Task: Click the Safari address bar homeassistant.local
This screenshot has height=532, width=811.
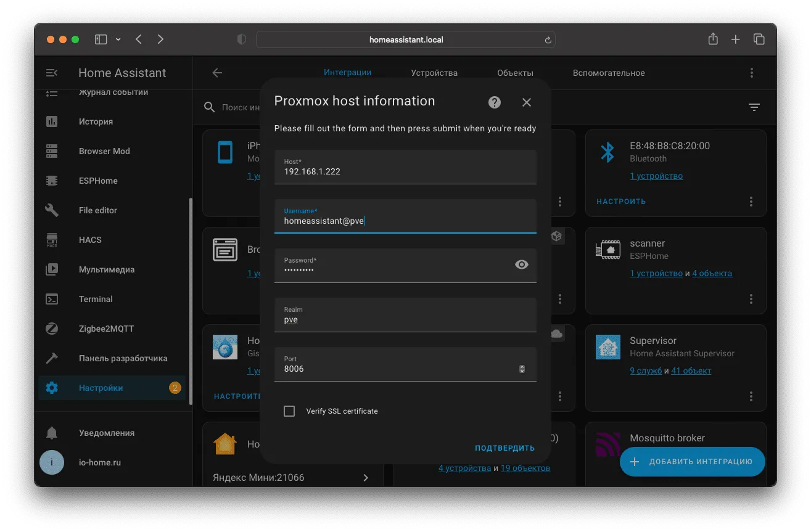Action: (x=406, y=39)
